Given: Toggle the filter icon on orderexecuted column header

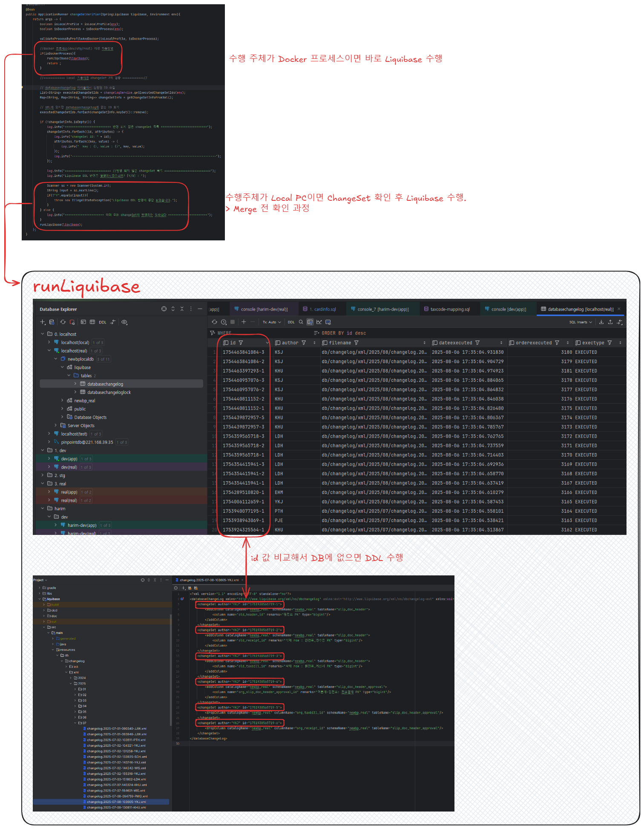Looking at the screenshot, I should click(x=557, y=343).
